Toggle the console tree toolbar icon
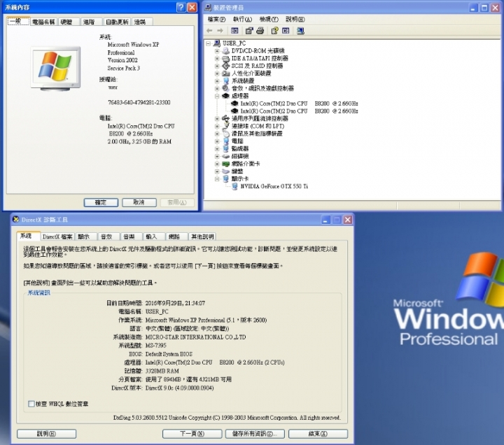This screenshot has width=504, height=445. point(234,31)
